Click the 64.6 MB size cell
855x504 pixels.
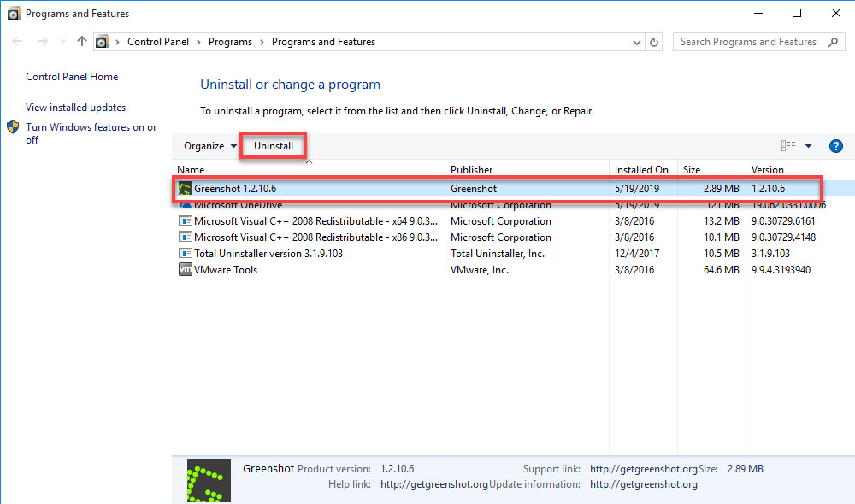pyautogui.click(x=721, y=270)
